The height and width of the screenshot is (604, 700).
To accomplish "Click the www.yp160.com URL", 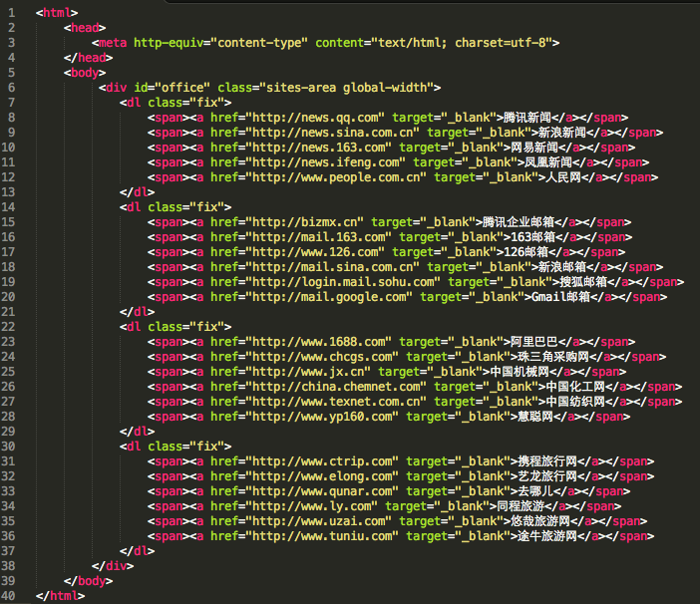I will point(322,417).
